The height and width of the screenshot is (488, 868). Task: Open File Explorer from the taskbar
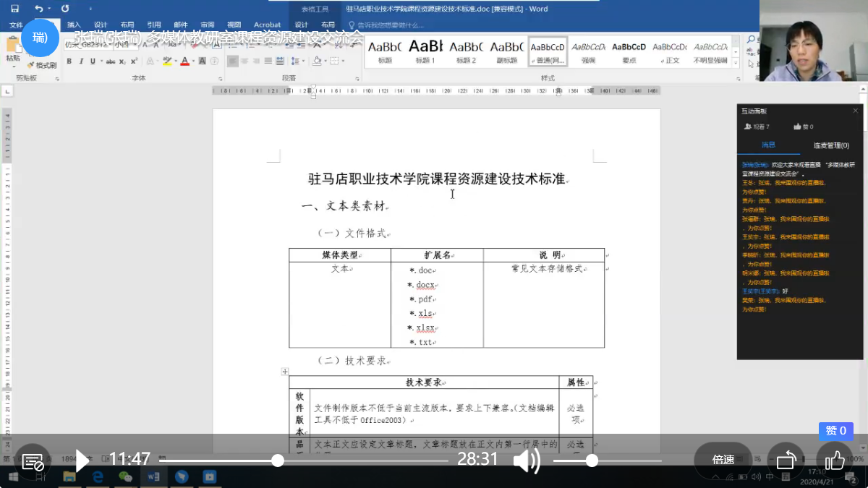69,476
